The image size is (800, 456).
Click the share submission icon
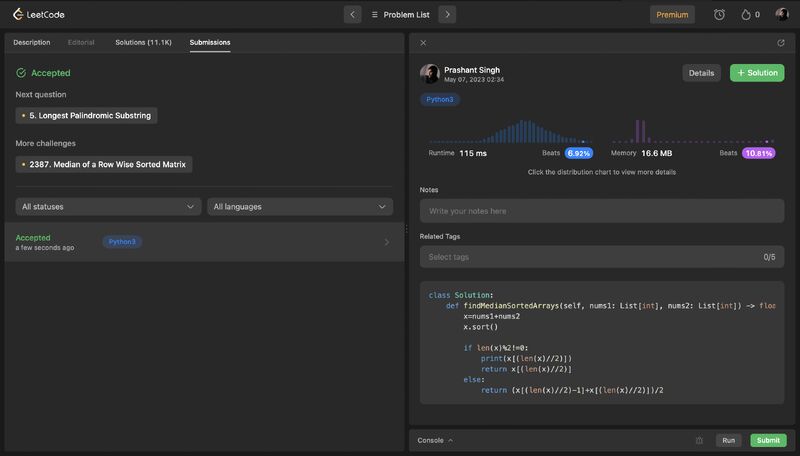[x=781, y=43]
